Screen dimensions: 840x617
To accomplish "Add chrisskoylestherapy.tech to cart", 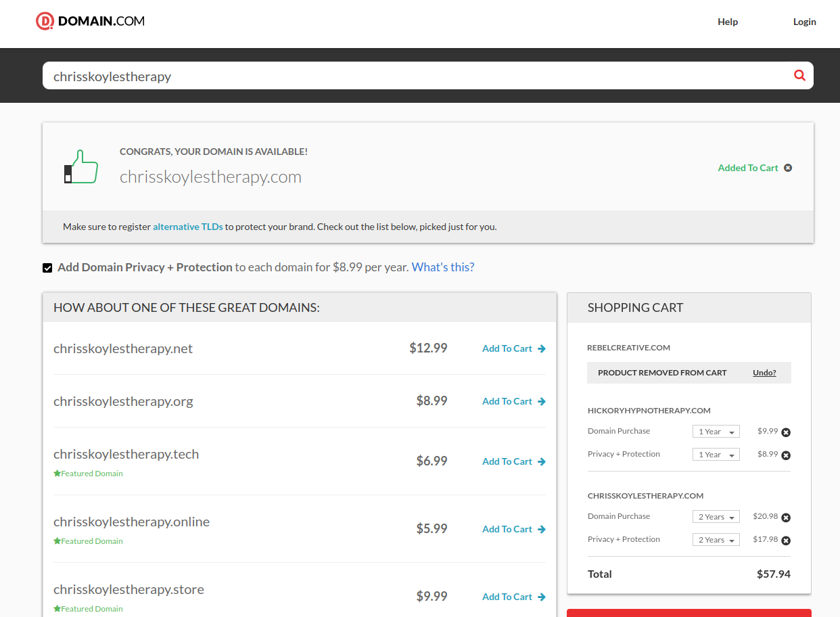I will pos(507,462).
